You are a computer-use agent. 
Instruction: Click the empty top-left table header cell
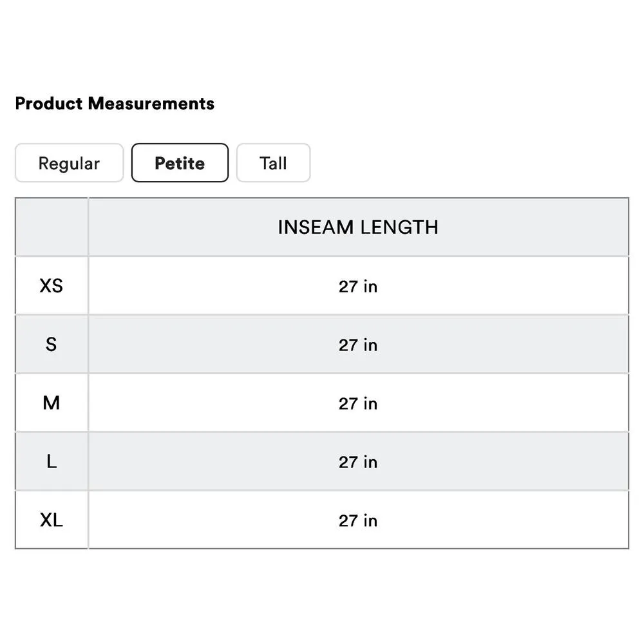[x=52, y=227]
